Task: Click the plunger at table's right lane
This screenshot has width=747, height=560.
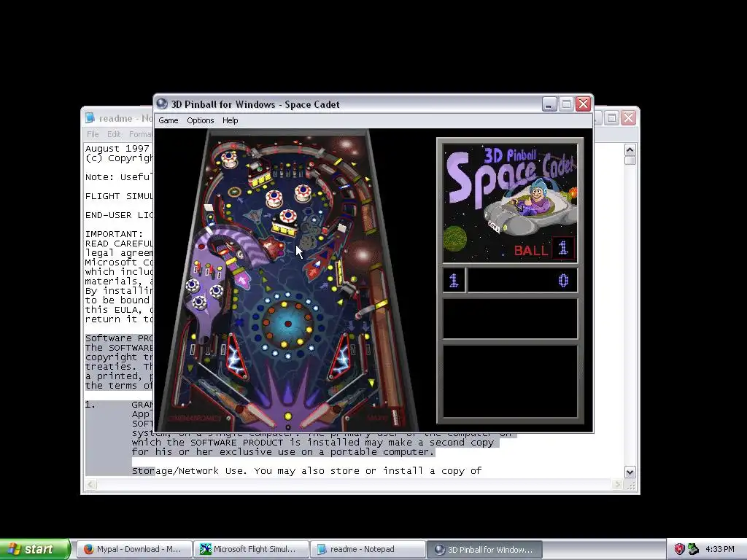Action: pyautogui.click(x=395, y=416)
